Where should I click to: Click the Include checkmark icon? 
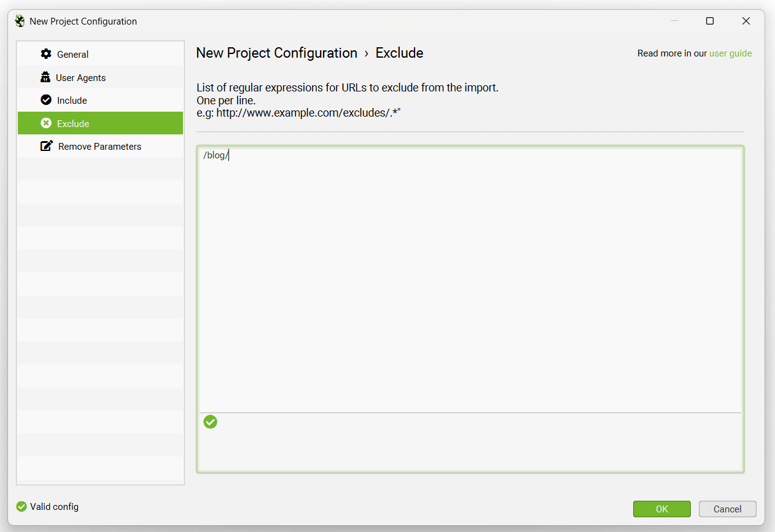point(46,100)
